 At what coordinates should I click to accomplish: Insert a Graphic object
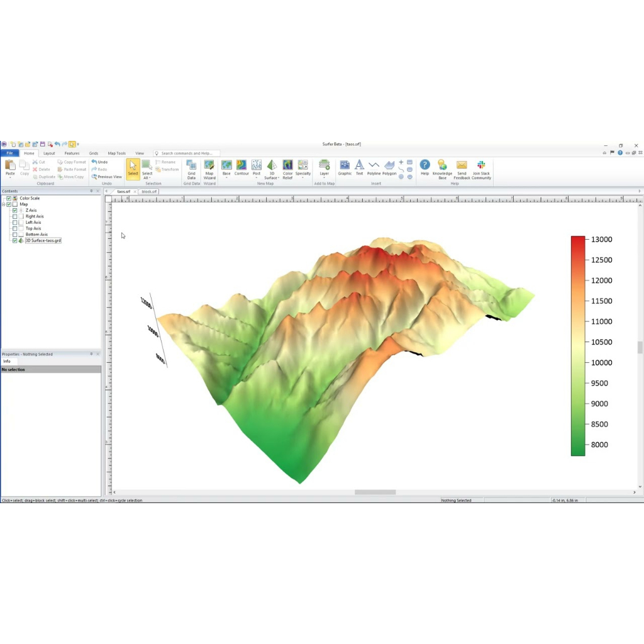(345, 167)
